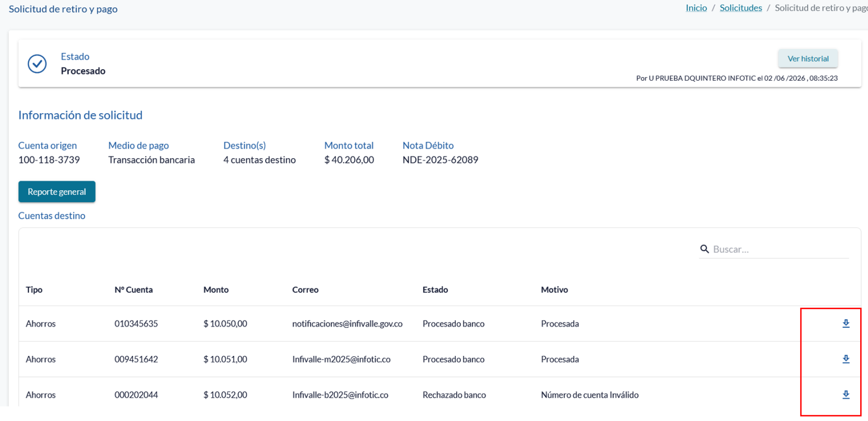The image size is (868, 421).
Task: Click the 4 cuentas destino value
Action: 259,160
